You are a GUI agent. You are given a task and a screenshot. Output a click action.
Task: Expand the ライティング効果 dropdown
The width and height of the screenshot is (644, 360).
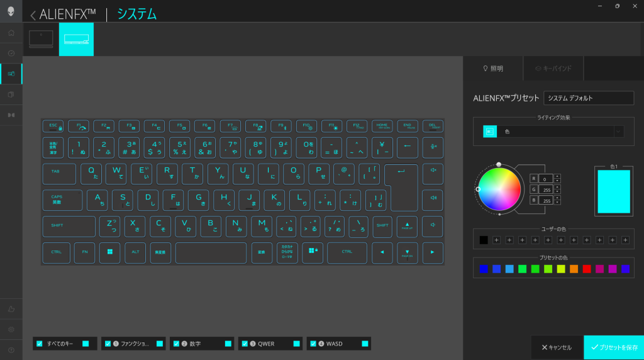(619, 132)
